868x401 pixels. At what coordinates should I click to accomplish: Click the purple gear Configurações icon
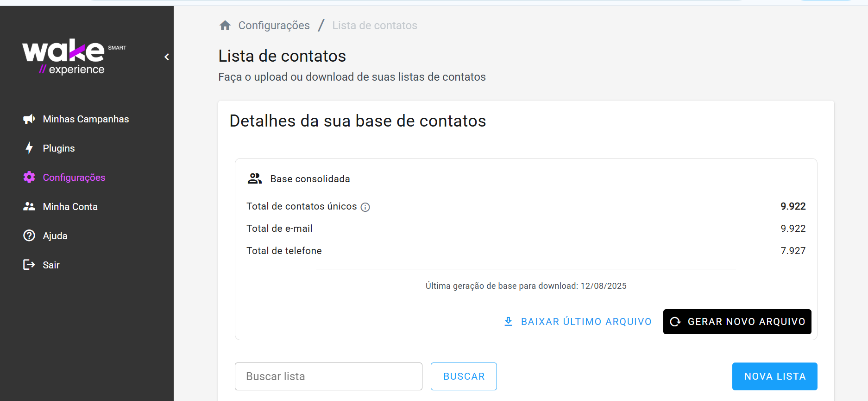29,177
